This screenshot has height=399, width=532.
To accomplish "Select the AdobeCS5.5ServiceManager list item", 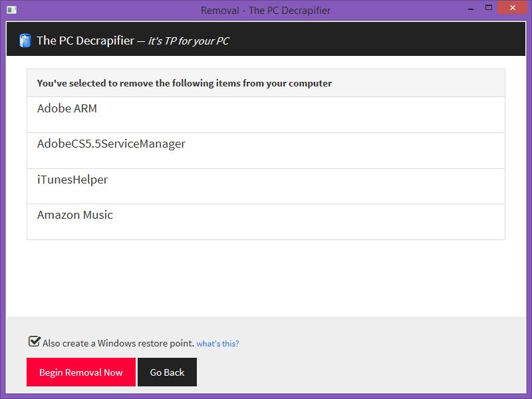I will click(266, 151).
